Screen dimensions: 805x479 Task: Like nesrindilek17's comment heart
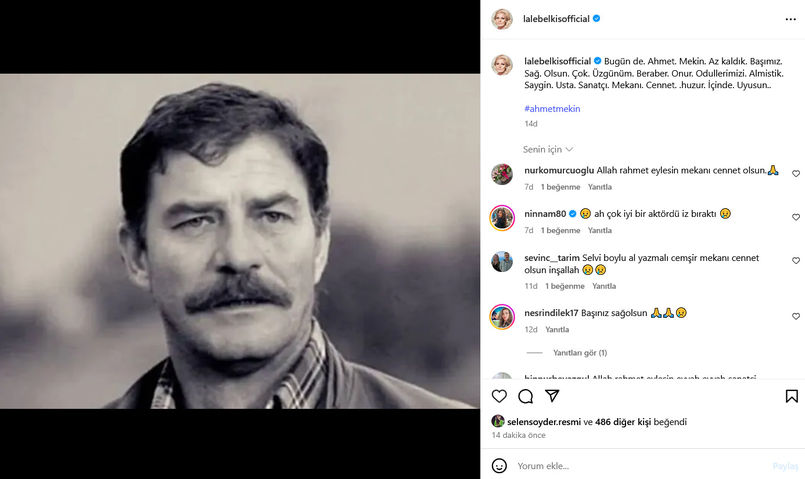click(796, 316)
